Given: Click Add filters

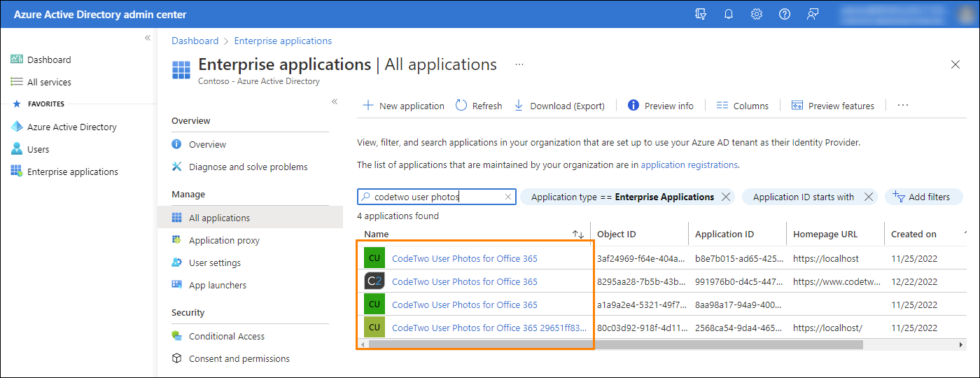Looking at the screenshot, I should pyautogui.click(x=923, y=197).
